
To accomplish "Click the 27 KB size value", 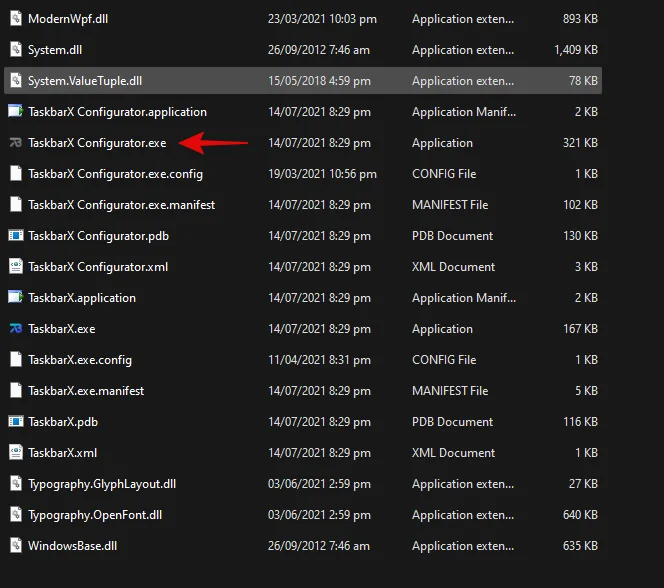I will (583, 484).
